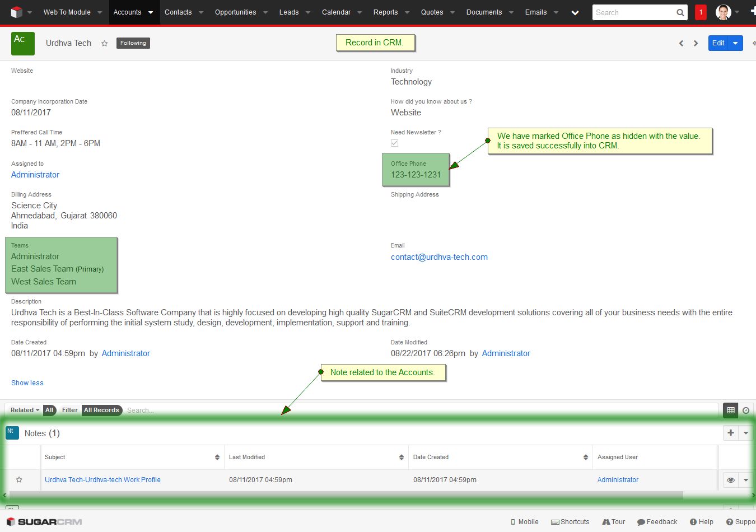Sort notes by Date Created column
Image resolution: width=756 pixels, height=532 pixels.
[501, 458]
